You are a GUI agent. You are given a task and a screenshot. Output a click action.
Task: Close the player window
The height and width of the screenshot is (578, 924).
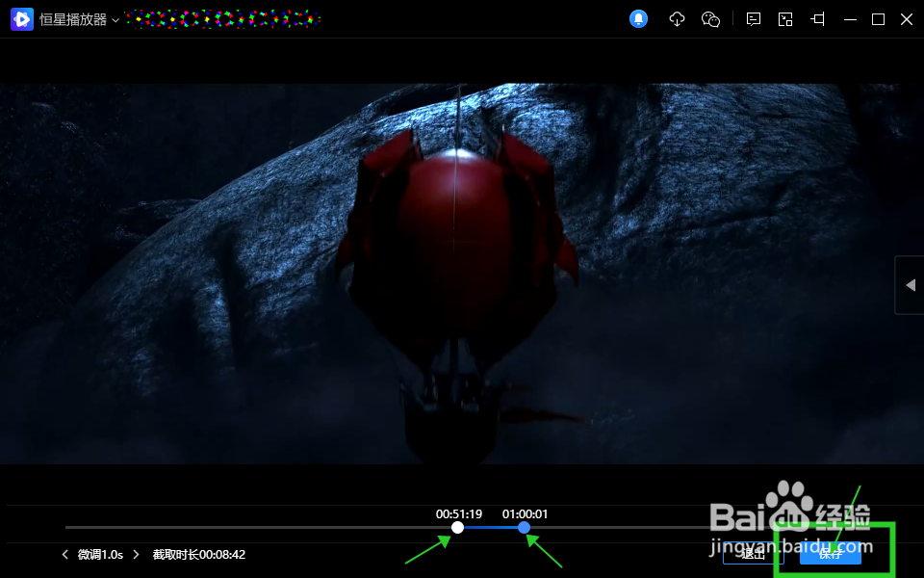(x=907, y=19)
